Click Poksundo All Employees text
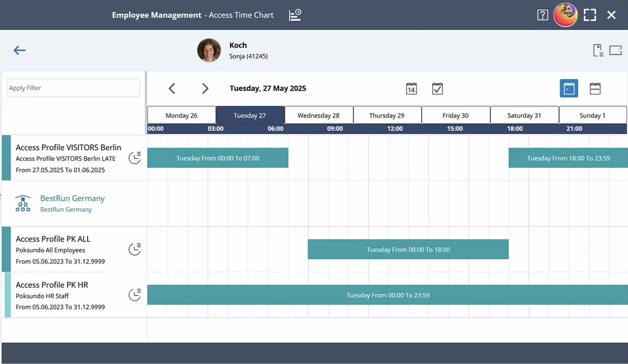The height and width of the screenshot is (364, 628). [50, 250]
